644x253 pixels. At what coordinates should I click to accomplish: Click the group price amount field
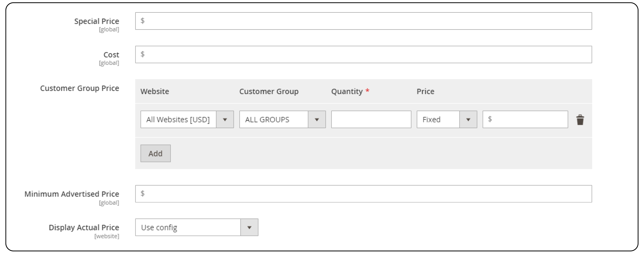click(525, 120)
